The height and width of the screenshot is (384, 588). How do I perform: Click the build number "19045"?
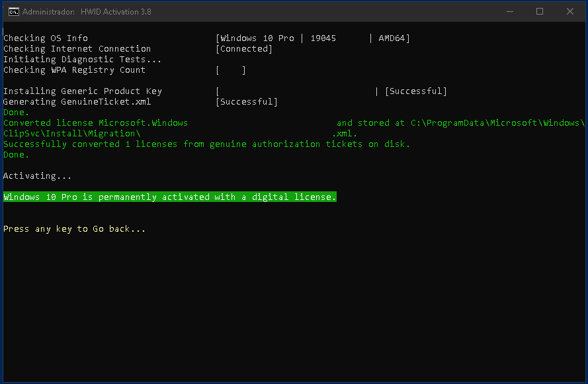coord(323,38)
